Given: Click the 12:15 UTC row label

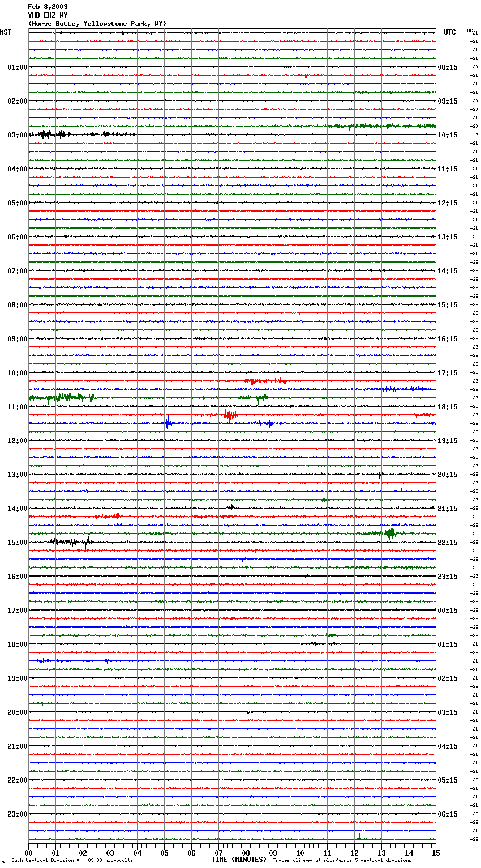Looking at the screenshot, I should click(448, 203).
